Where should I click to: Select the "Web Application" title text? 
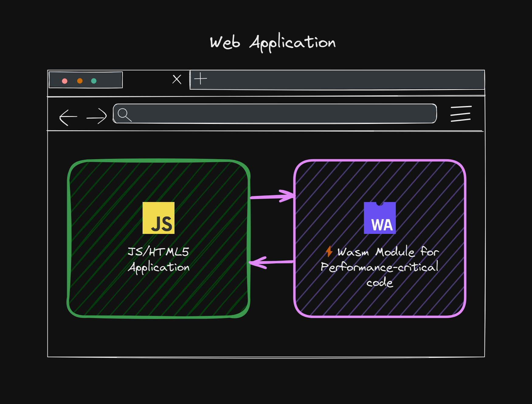coord(273,43)
